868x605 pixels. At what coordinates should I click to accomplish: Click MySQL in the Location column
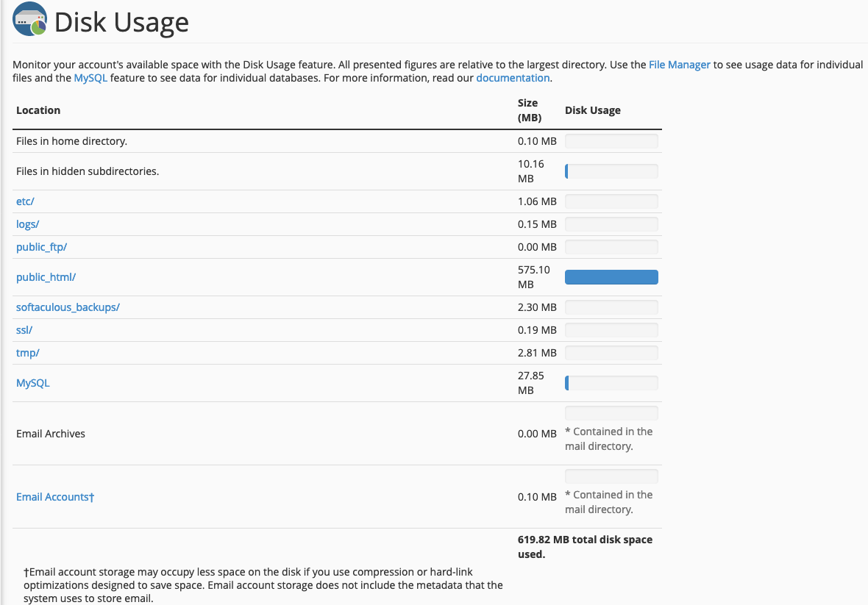tap(32, 383)
